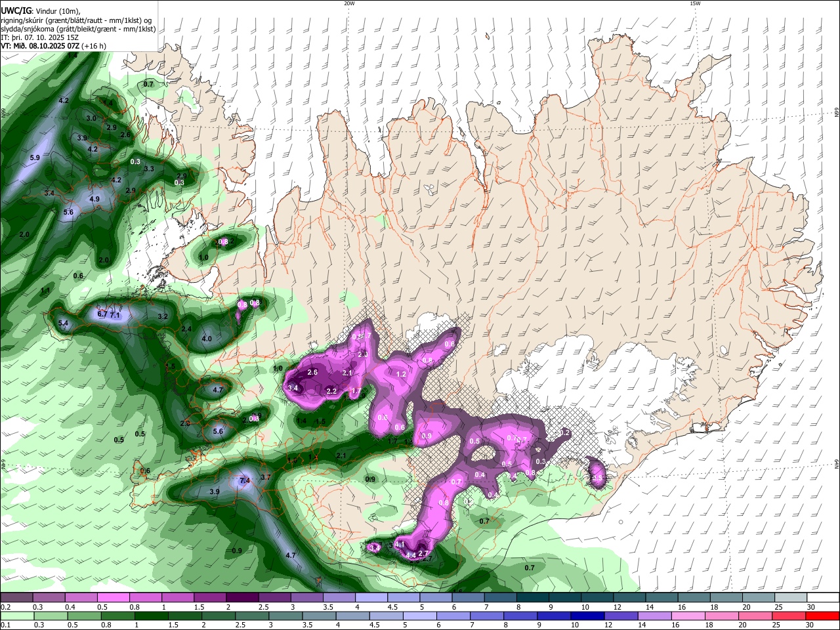Click the precipitation value 3.7
840x630 pixels.
[x=266, y=477]
